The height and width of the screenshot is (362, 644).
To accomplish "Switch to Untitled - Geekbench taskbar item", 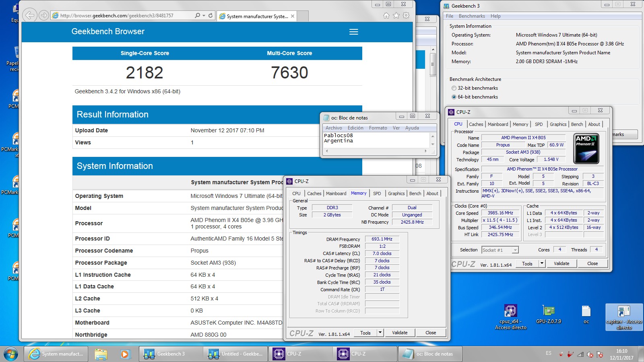I will 235,354.
